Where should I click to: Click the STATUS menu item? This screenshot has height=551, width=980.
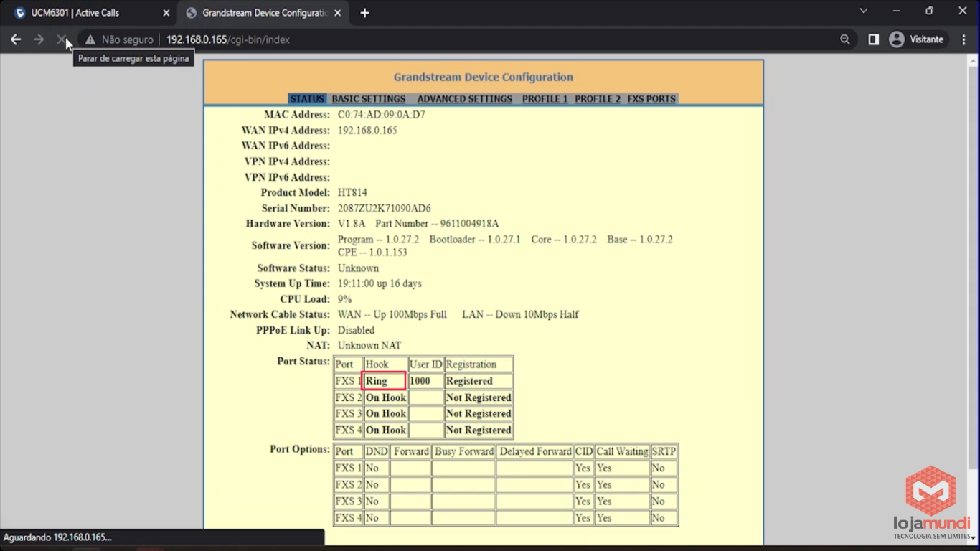click(x=307, y=99)
